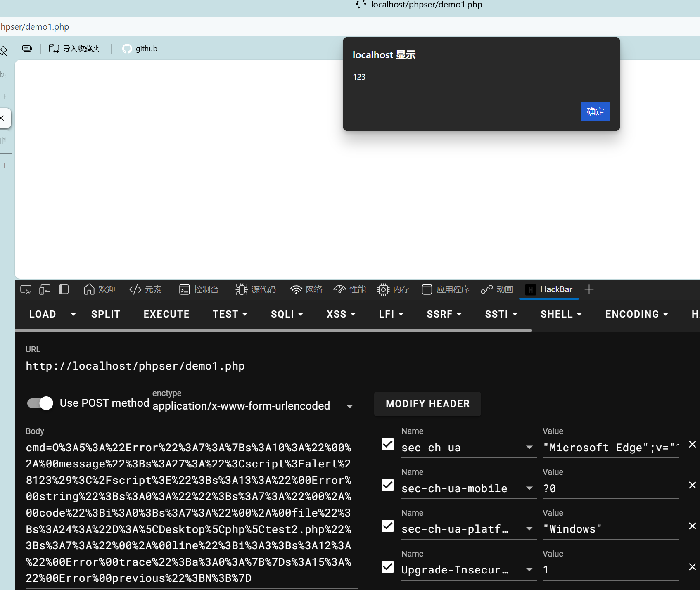Confirm the alert with 确定 button
This screenshot has height=590, width=700.
595,111
